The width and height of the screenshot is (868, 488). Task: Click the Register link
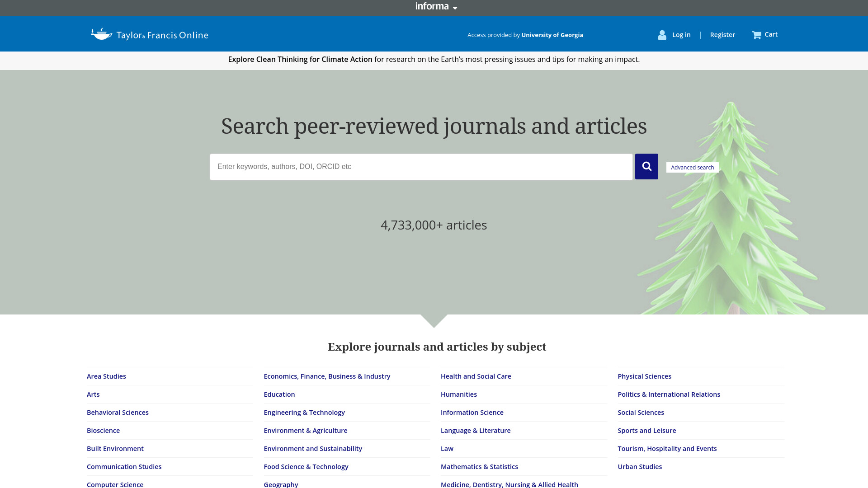[722, 35]
